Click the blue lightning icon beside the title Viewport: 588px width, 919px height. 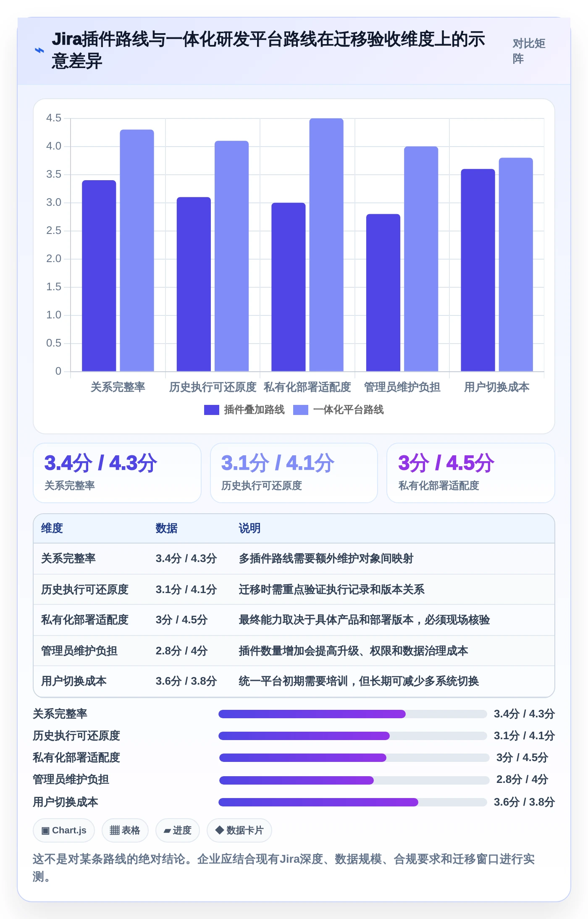click(x=39, y=50)
